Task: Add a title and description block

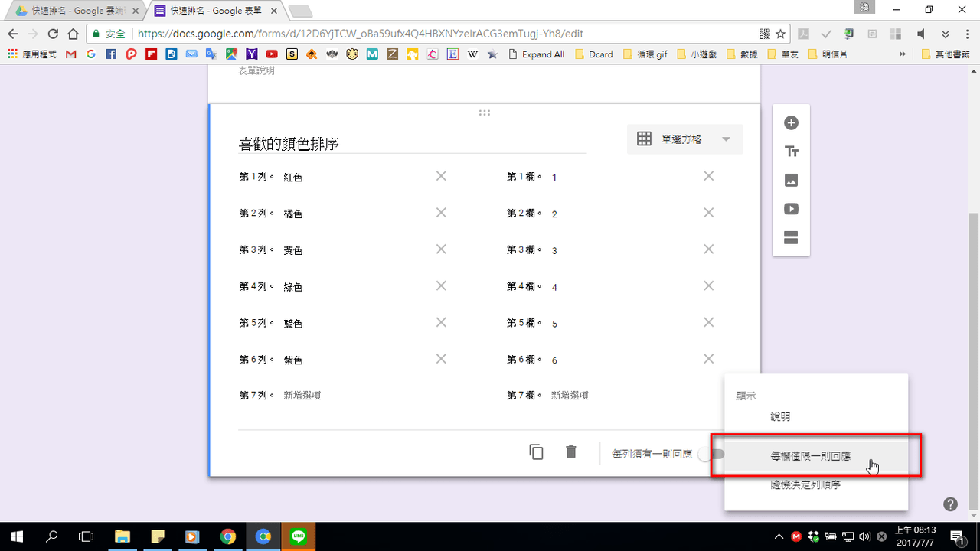Action: (791, 152)
